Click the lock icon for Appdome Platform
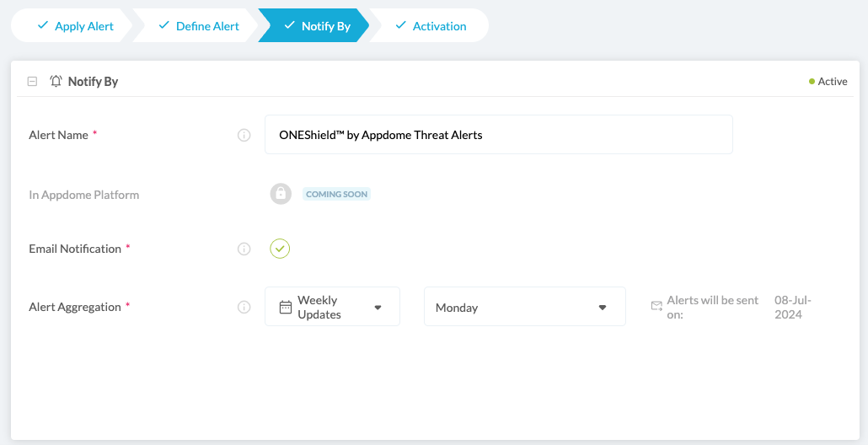The height and width of the screenshot is (445, 868). (281, 194)
